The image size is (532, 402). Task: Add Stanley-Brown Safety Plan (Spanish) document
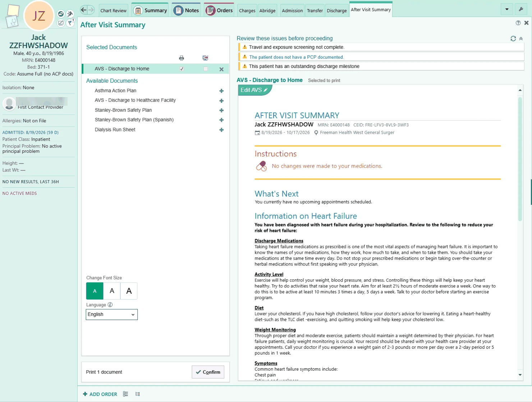221,120
